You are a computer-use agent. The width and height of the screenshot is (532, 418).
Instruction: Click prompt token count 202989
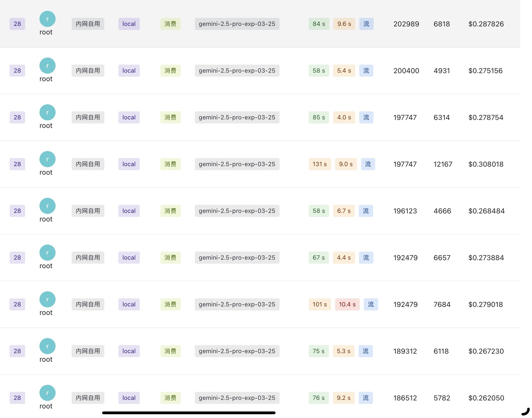click(406, 24)
